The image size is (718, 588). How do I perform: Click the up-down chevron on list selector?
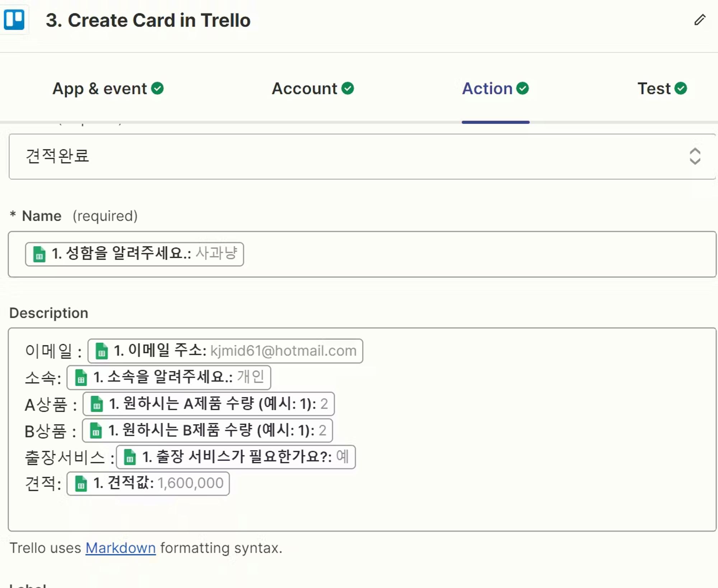coord(695,156)
